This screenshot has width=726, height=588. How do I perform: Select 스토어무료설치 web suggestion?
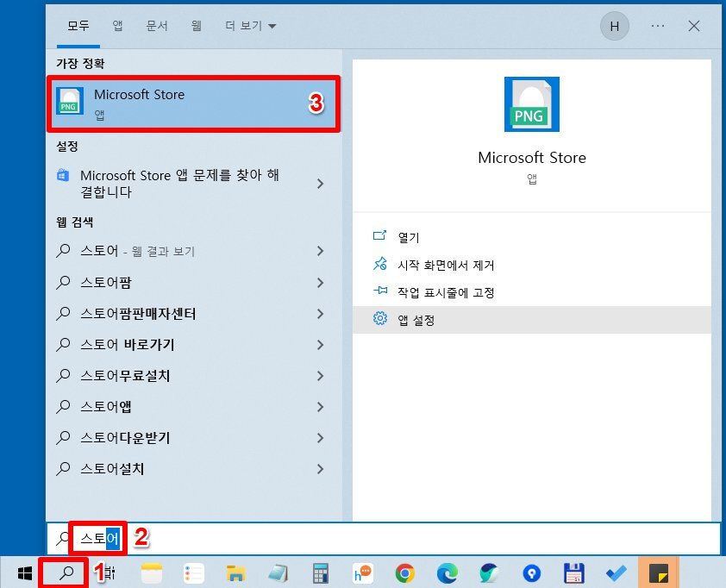coord(126,376)
